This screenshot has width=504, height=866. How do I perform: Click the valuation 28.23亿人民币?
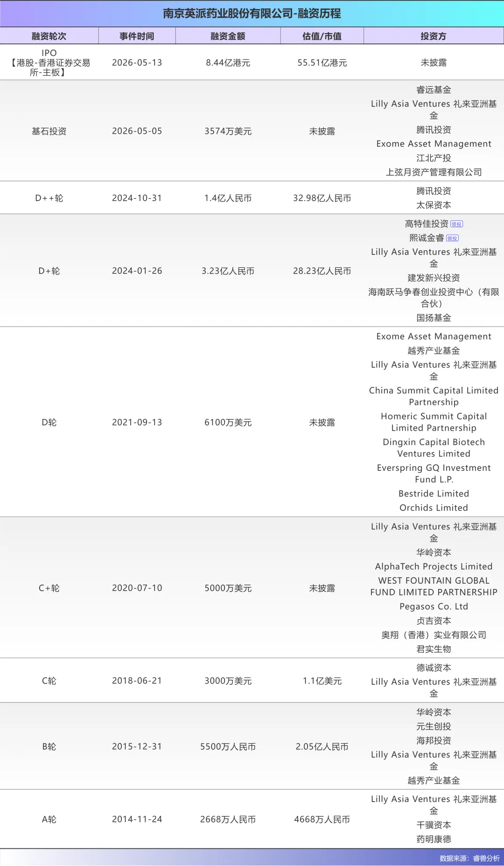[322, 271]
